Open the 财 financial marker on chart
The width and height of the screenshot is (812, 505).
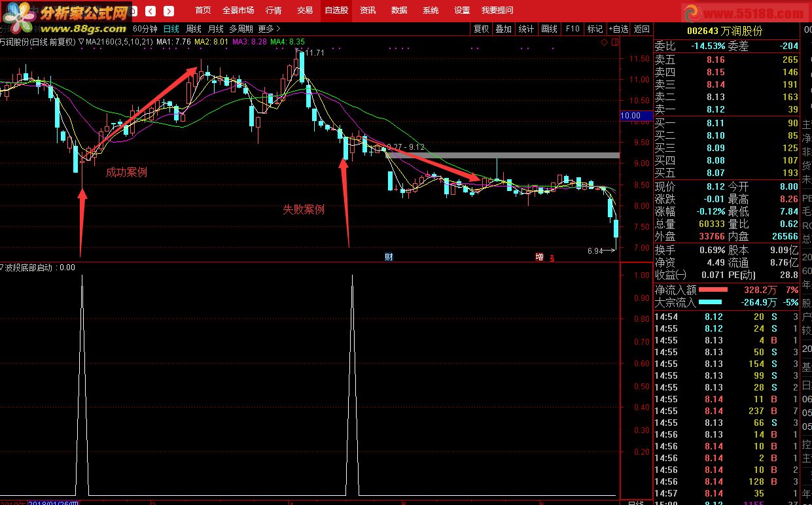[388, 256]
